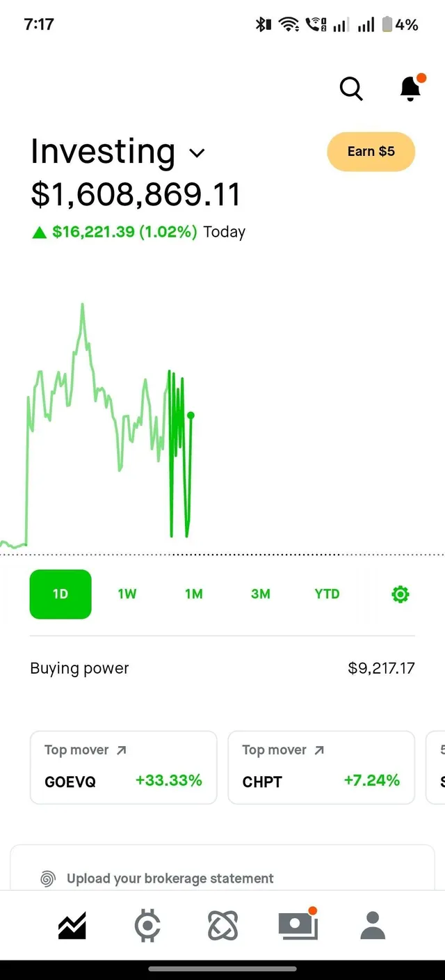Select the home chart icon in bottom navigation
This screenshot has width=445, height=980.
pyautogui.click(x=72, y=926)
